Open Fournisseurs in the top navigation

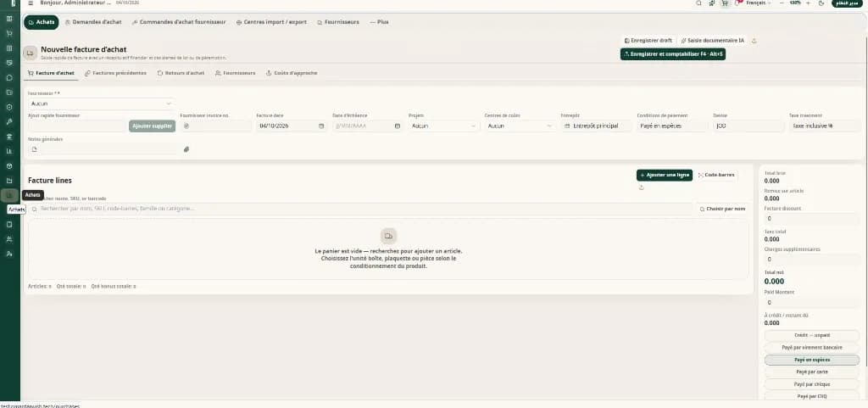coord(338,22)
